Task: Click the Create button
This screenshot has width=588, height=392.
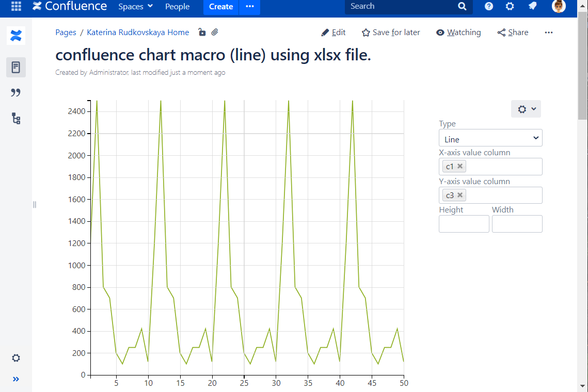Action: (221, 7)
